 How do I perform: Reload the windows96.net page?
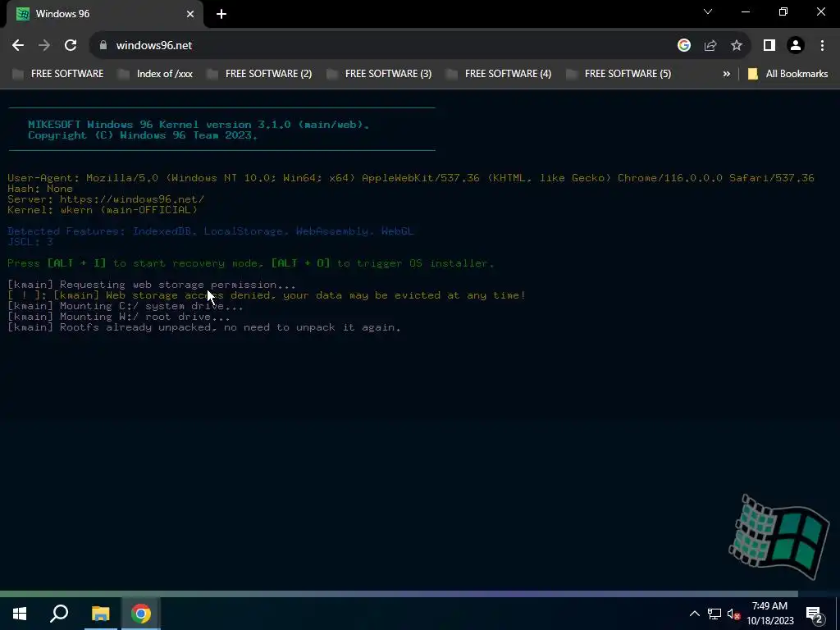click(x=71, y=46)
